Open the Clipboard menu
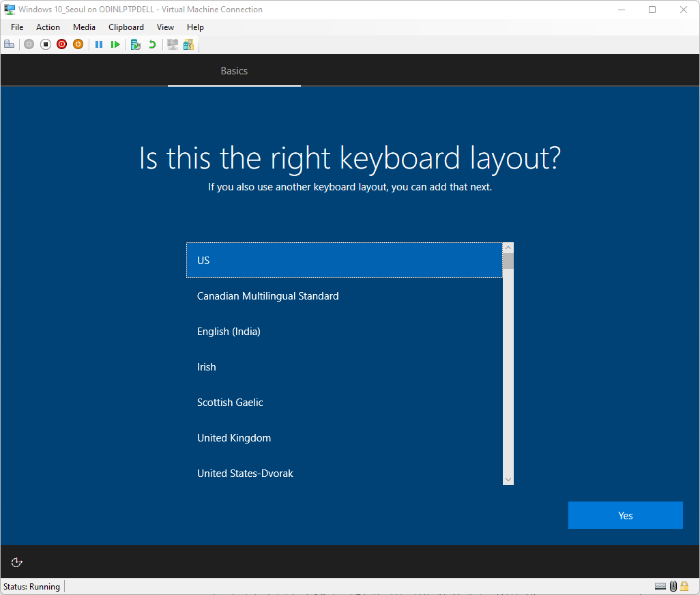Viewport: 700px width, 595px height. tap(126, 27)
